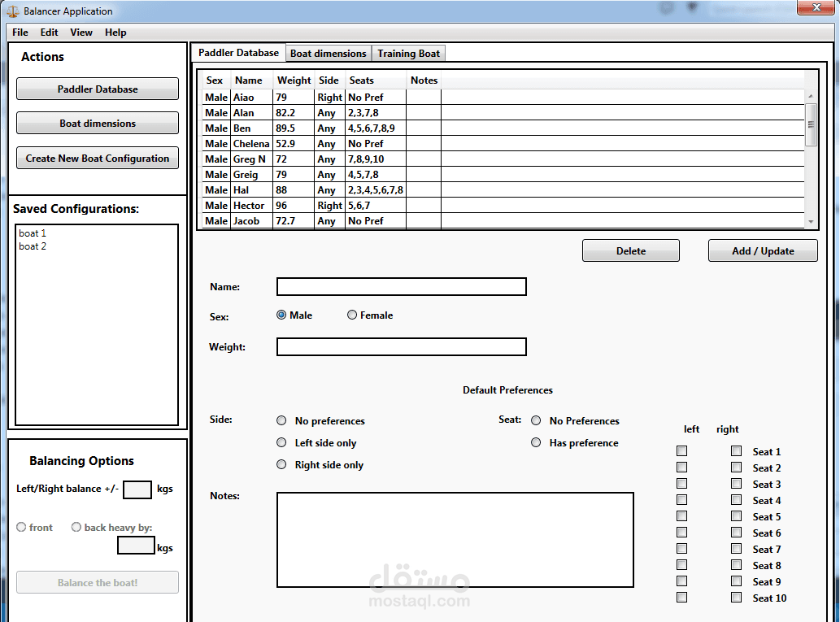Image resolution: width=840 pixels, height=622 pixels.
Task: Click the table scrollbar up arrow
Action: point(810,76)
